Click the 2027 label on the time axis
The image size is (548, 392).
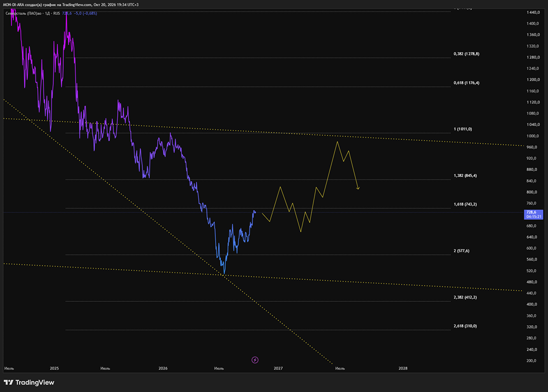point(278,368)
